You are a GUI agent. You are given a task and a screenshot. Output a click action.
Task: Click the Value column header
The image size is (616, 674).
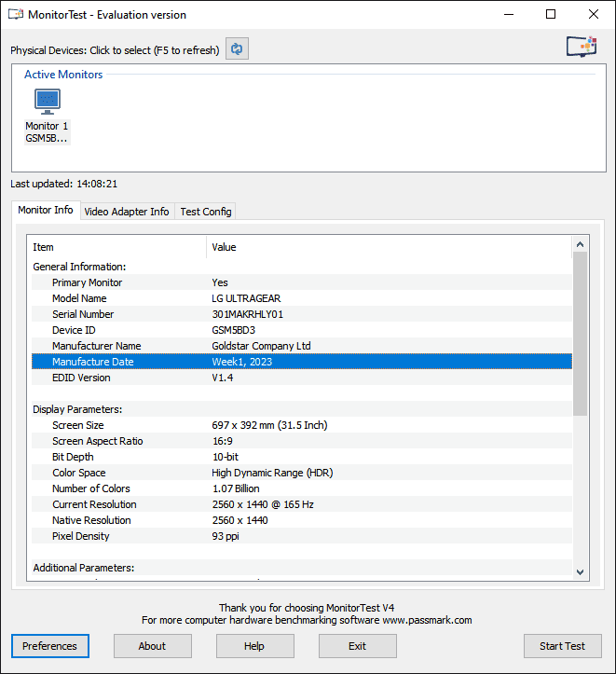click(390, 247)
